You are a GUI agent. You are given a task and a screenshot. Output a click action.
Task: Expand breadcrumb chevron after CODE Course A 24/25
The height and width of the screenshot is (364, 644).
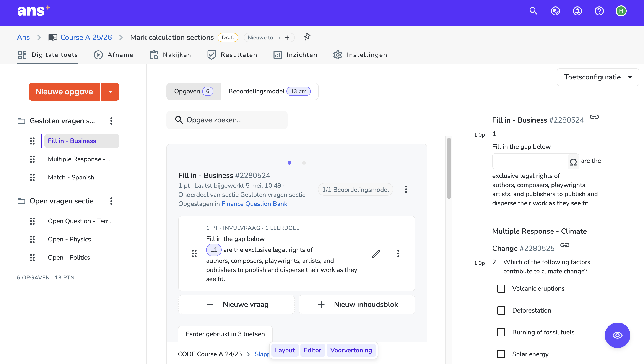[248, 354]
